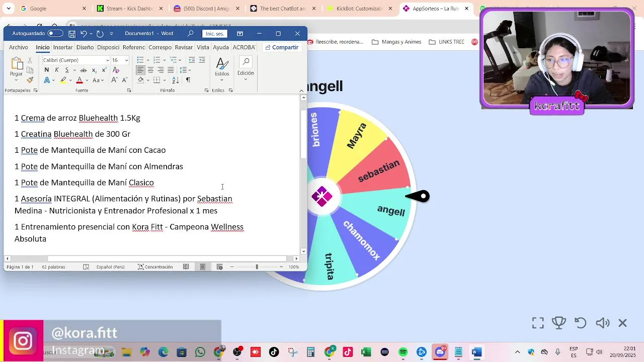Open the Archivo menu
Image resolution: width=644 pixels, height=362 pixels.
coord(19,47)
